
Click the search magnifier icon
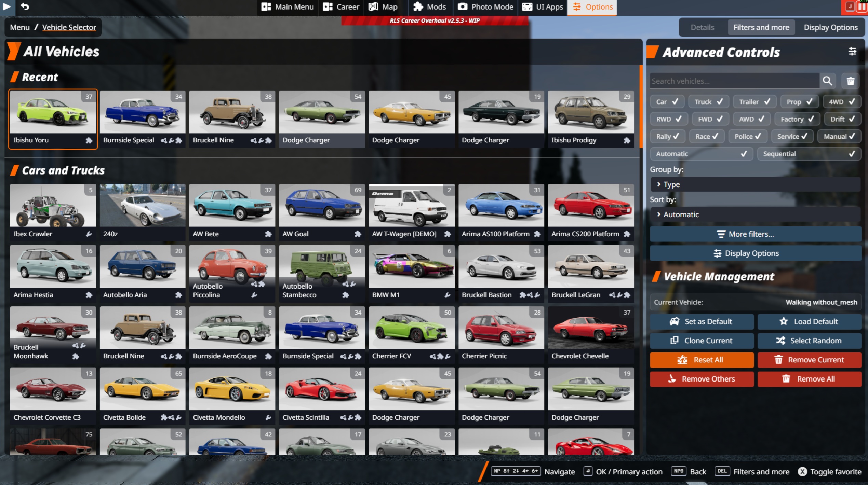click(827, 81)
